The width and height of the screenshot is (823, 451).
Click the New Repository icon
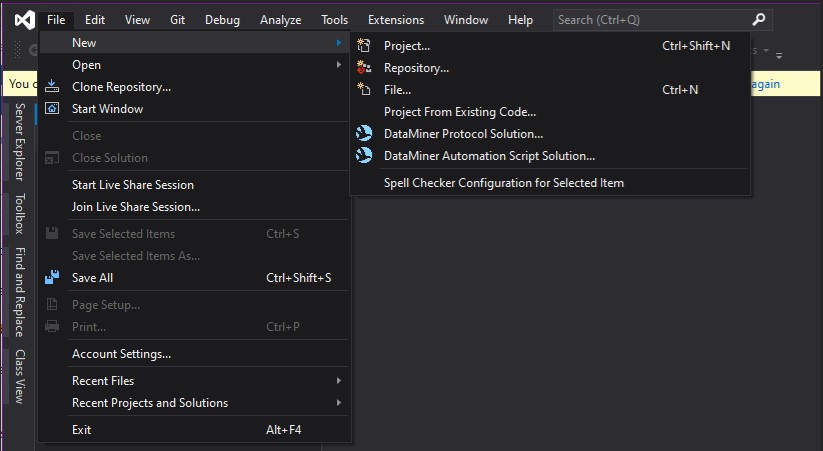pos(364,68)
